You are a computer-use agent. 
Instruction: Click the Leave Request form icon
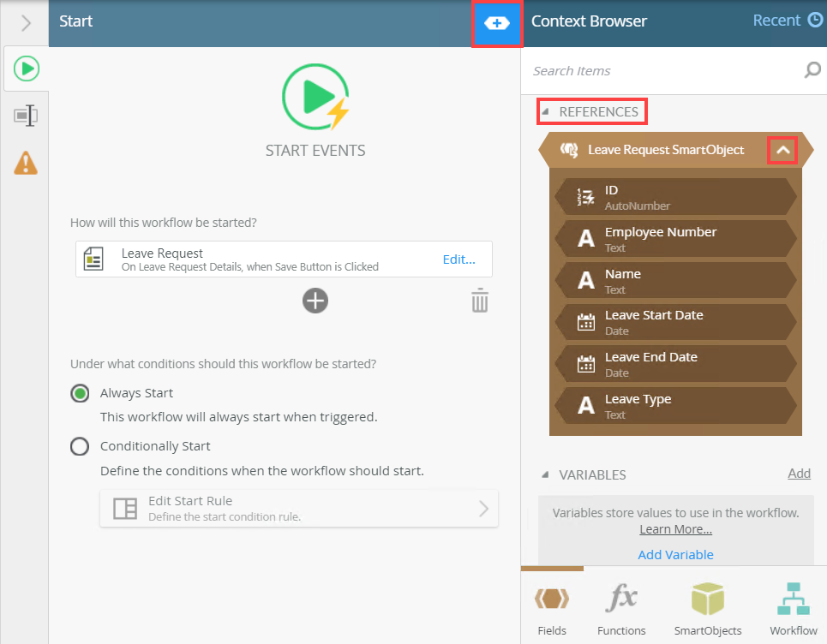click(93, 259)
